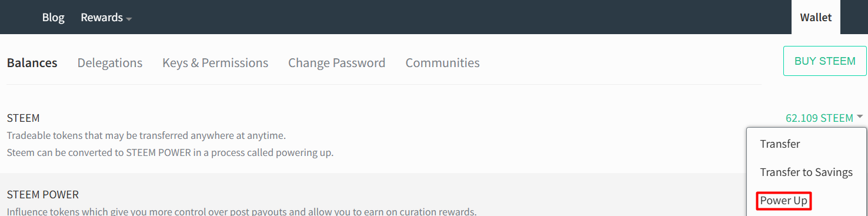Click the STEEM section heading
868x216 pixels.
[24, 118]
